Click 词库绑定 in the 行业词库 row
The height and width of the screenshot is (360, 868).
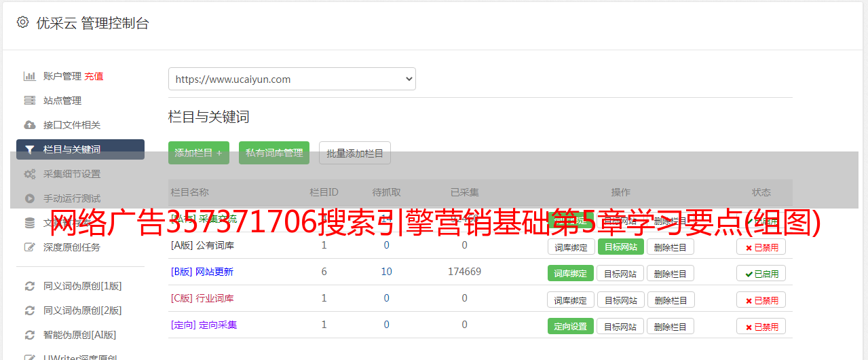point(571,300)
